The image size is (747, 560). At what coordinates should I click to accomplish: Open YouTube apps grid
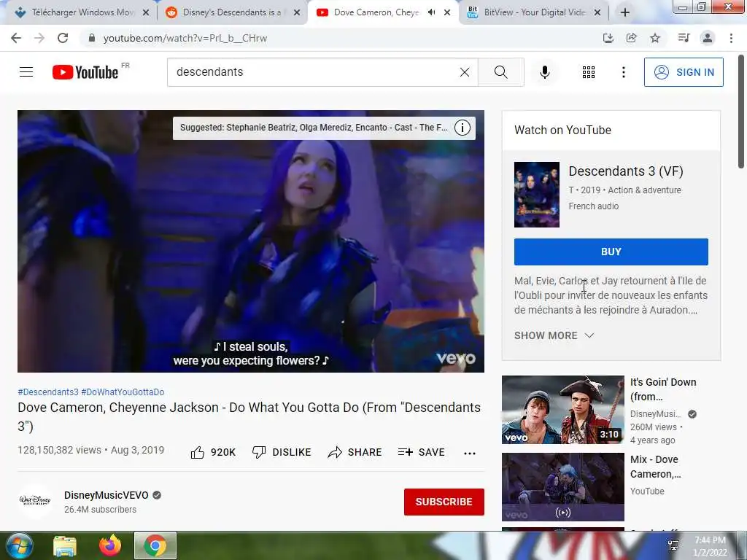(x=589, y=72)
